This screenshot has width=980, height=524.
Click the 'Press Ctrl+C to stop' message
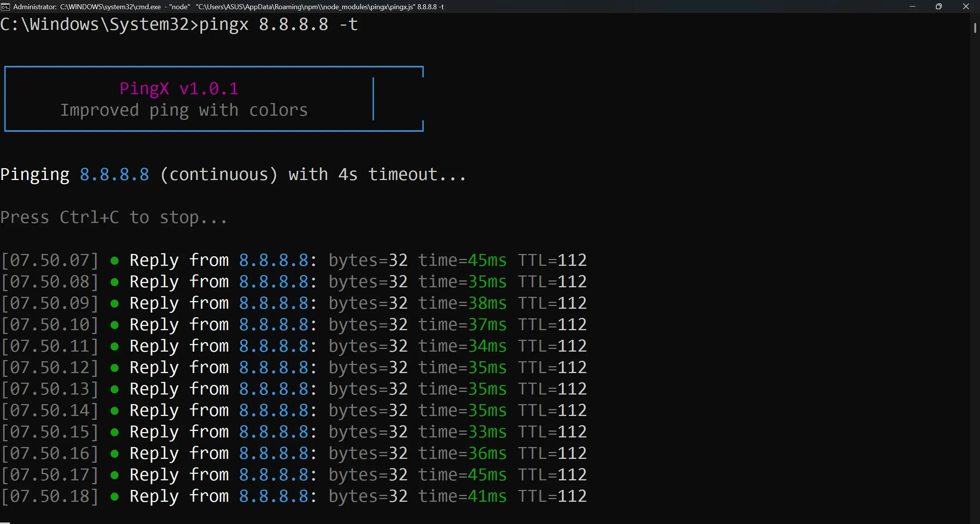(113, 217)
